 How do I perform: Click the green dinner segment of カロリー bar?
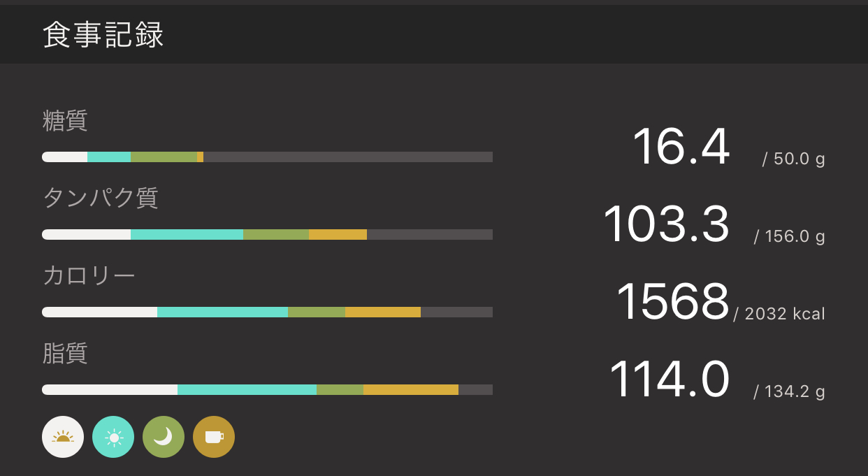[317, 312]
